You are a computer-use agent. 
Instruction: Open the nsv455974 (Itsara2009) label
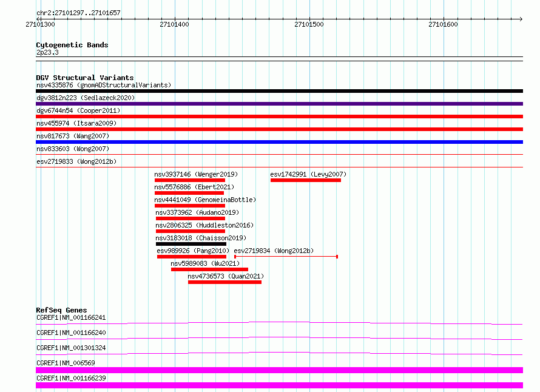(76, 123)
